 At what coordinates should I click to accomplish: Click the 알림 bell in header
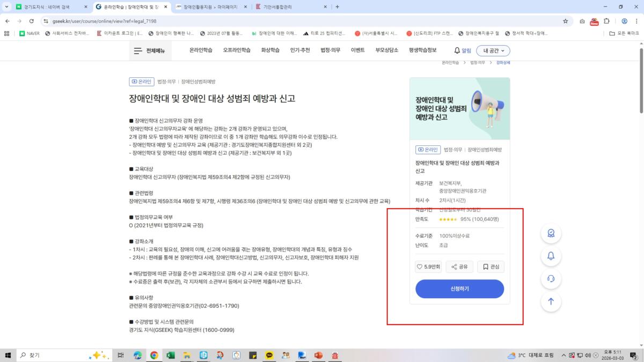pyautogui.click(x=462, y=50)
